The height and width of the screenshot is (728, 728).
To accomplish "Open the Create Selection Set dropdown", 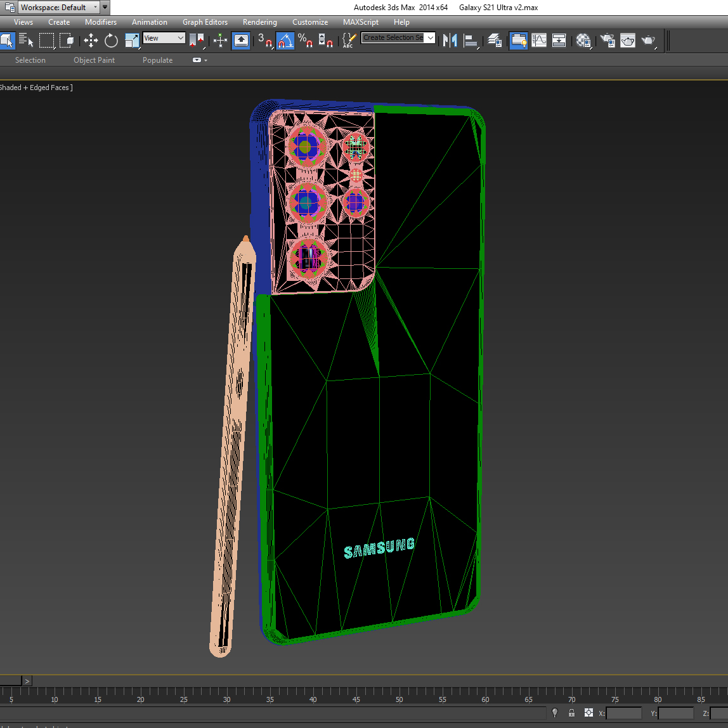I will click(x=430, y=38).
